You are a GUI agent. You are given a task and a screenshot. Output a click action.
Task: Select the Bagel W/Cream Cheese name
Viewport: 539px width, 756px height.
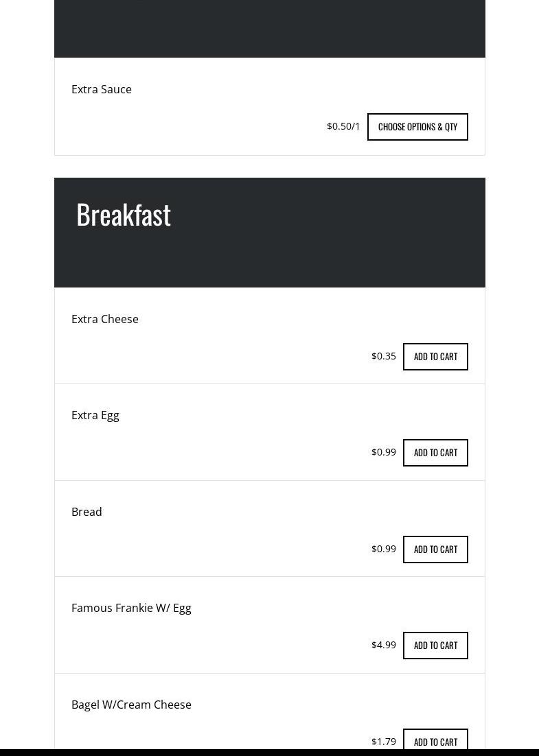point(131,705)
